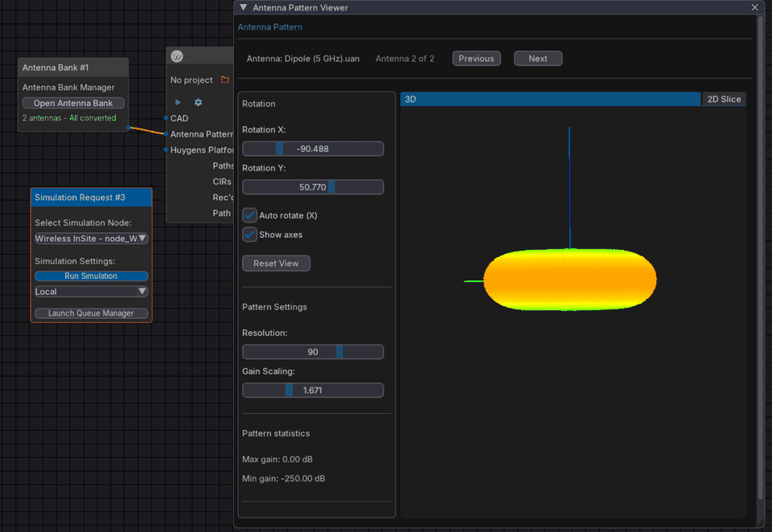Click the 'No project' label

point(191,80)
